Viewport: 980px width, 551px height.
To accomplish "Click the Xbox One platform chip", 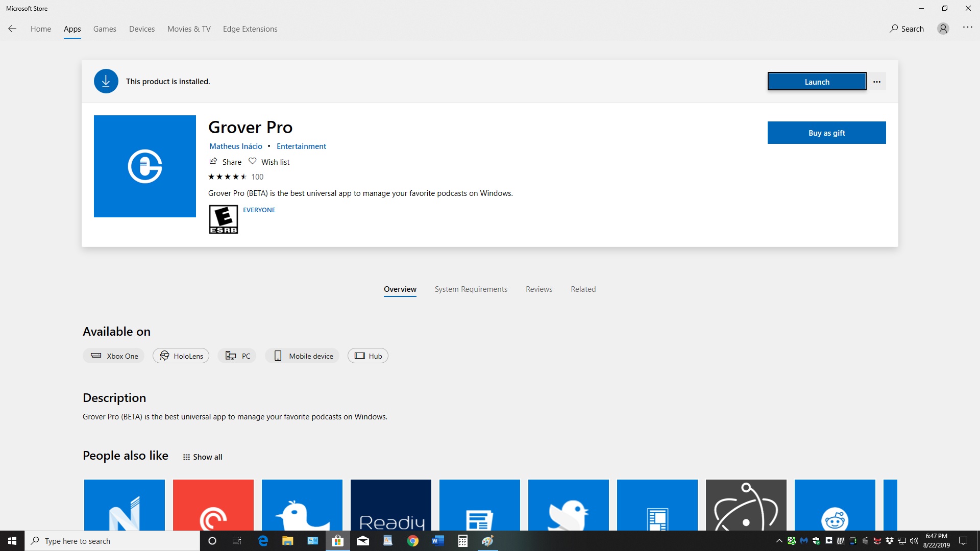I will click(114, 356).
